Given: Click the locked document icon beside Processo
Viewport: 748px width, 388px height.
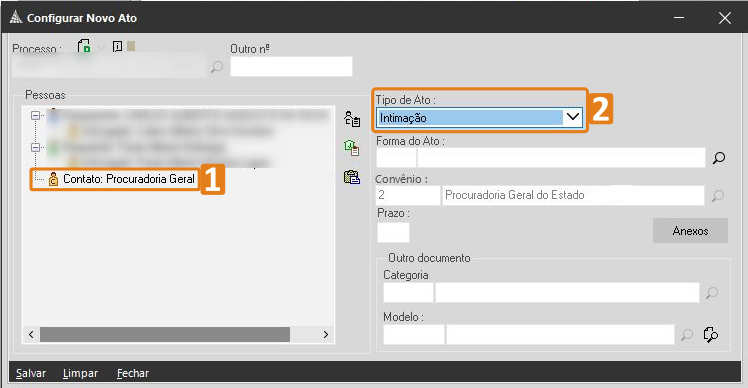Looking at the screenshot, I should click(x=84, y=46).
